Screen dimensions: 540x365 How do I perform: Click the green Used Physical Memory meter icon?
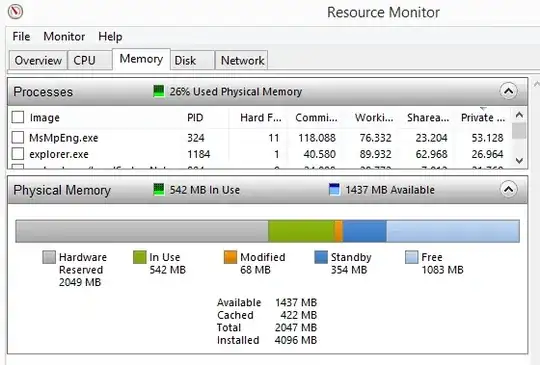pyautogui.click(x=159, y=91)
